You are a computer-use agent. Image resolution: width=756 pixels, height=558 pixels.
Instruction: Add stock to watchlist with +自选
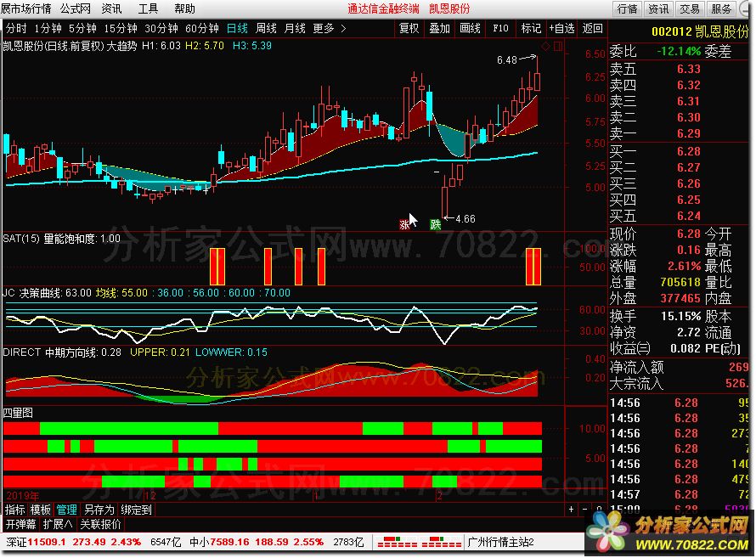click(561, 27)
